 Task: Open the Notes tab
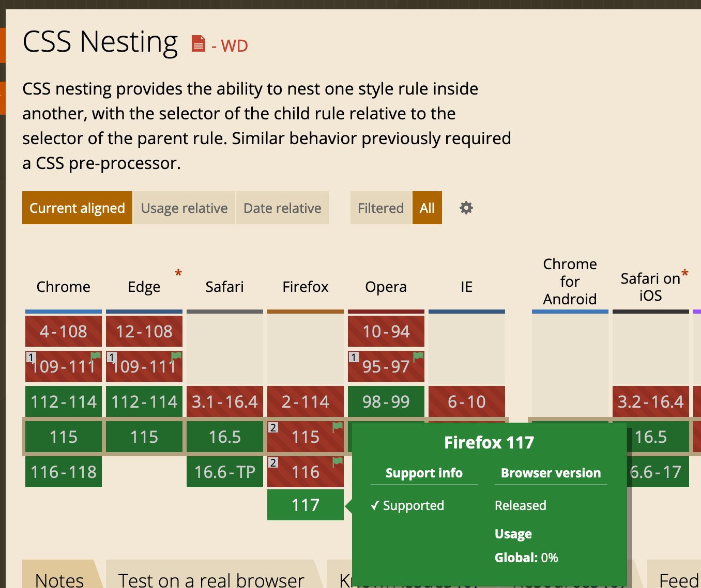pyautogui.click(x=59, y=577)
